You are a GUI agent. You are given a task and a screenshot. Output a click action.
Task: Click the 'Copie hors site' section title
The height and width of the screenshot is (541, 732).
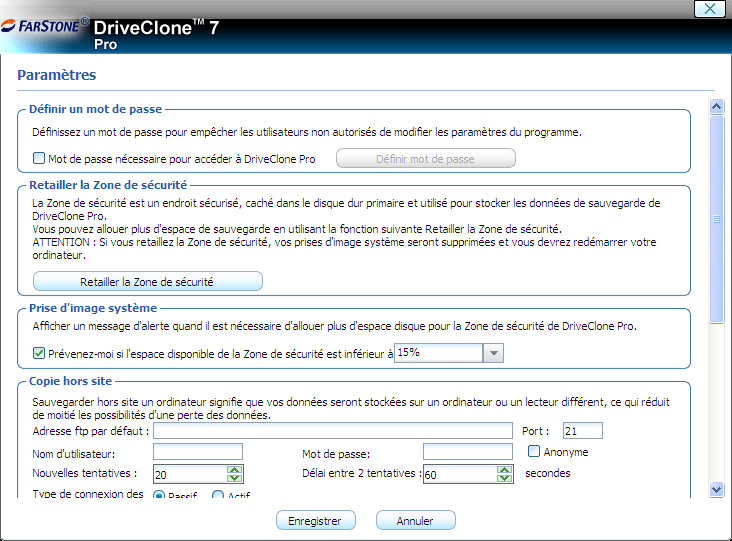tap(70, 381)
